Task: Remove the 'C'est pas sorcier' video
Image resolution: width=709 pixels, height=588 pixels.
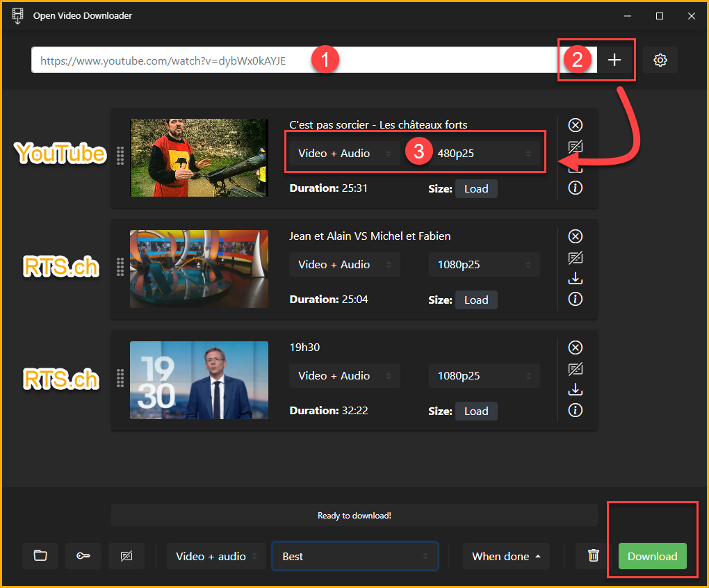Action: (x=576, y=125)
